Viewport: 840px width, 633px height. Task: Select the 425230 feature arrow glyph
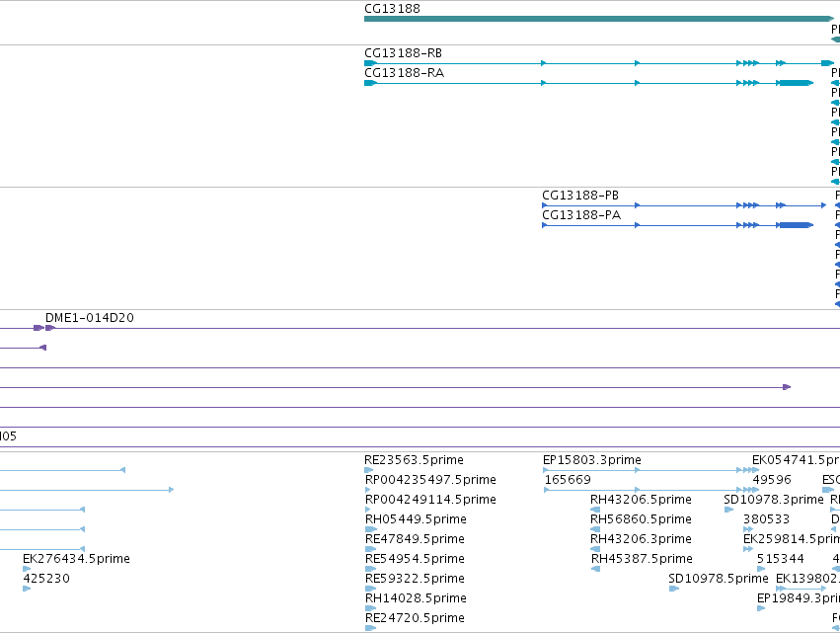[x=27, y=589]
